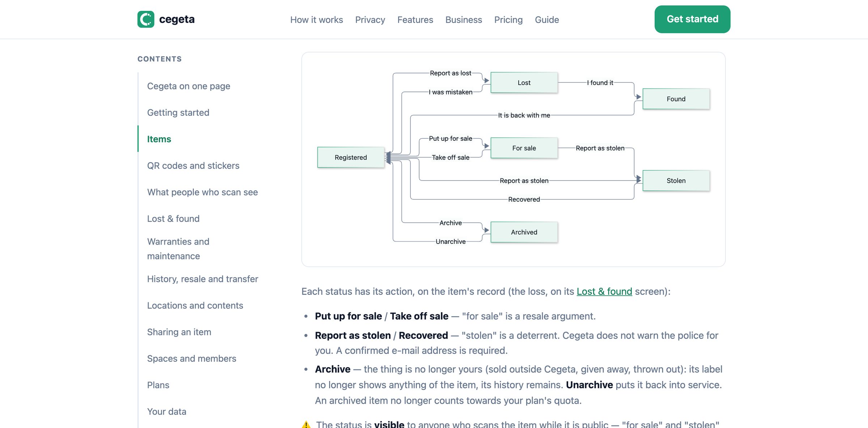Click the cegeta wordmark text
Screen dimensions: 868x428
coord(177,19)
